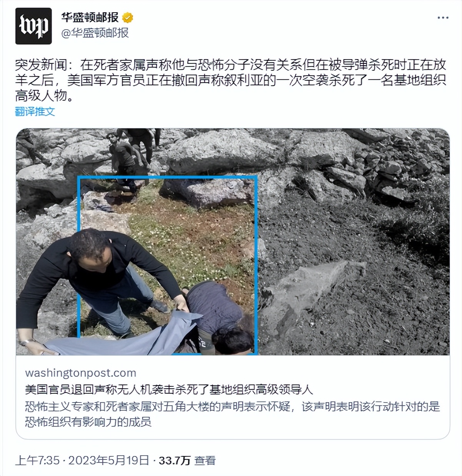Open the Washington Post wp avatar logo

pos(33,26)
